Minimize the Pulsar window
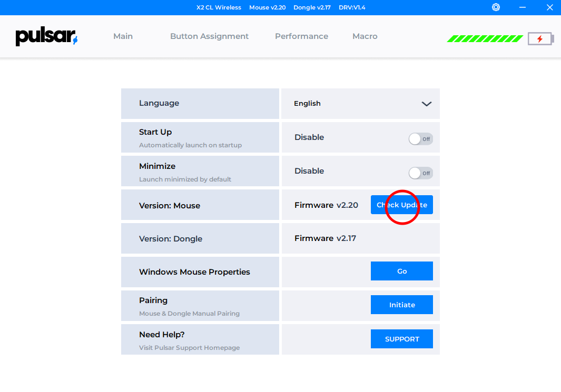 pos(523,7)
